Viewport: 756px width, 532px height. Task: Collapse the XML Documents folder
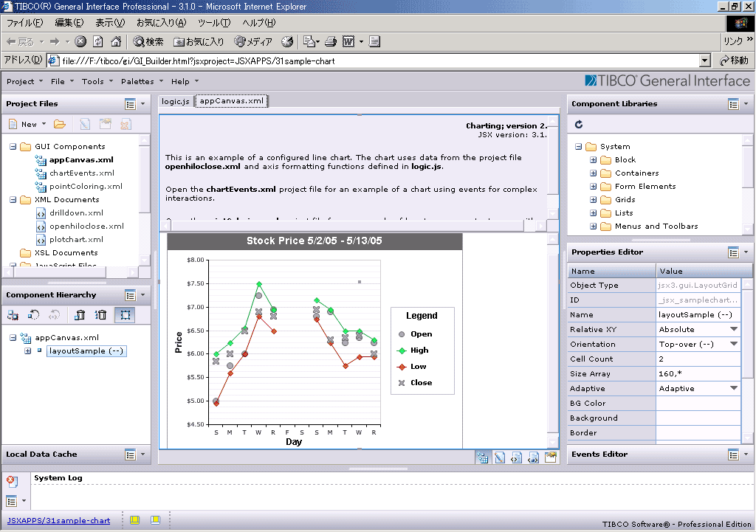(x=13, y=199)
